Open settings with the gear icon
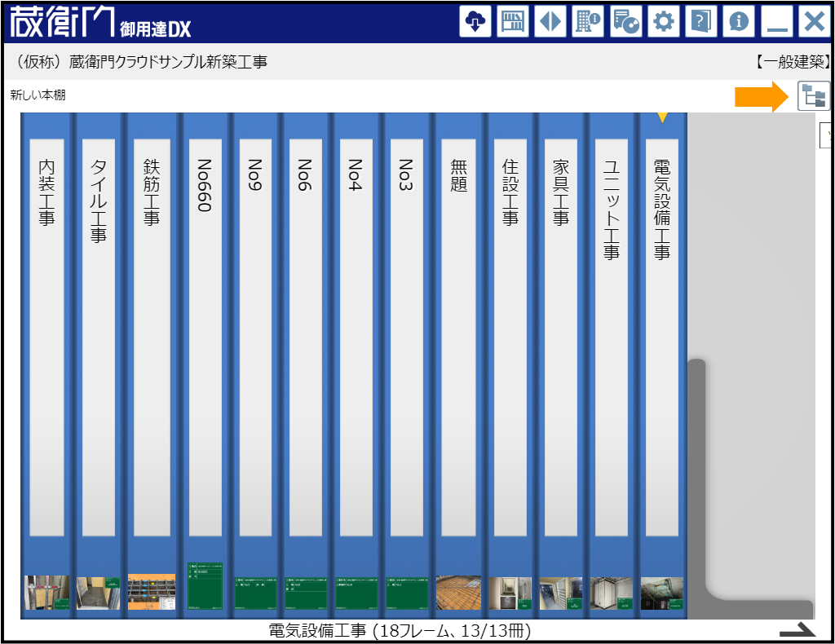 click(x=664, y=21)
